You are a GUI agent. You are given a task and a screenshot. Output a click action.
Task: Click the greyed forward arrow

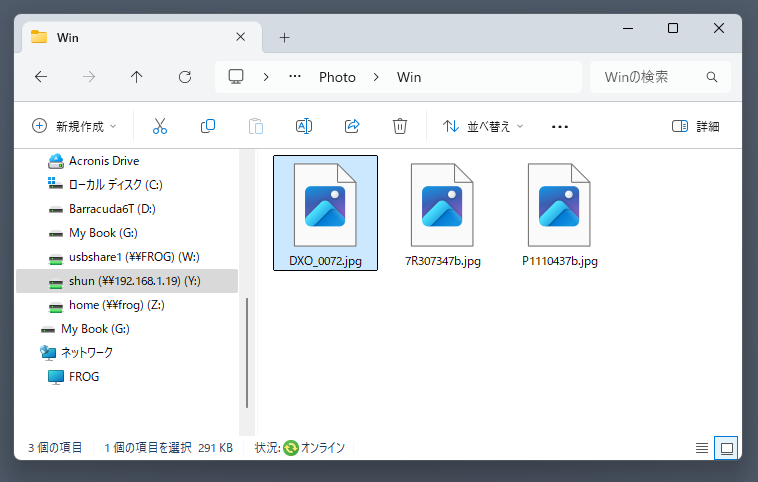click(x=89, y=76)
